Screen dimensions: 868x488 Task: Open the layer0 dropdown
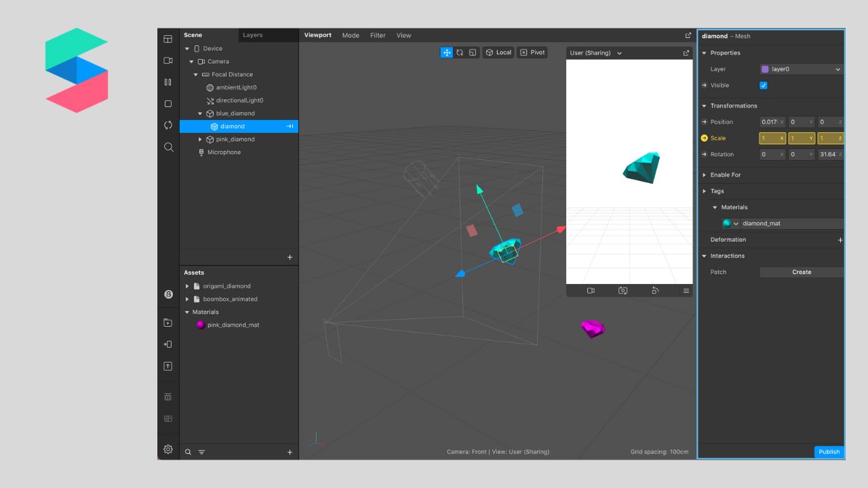(801, 69)
